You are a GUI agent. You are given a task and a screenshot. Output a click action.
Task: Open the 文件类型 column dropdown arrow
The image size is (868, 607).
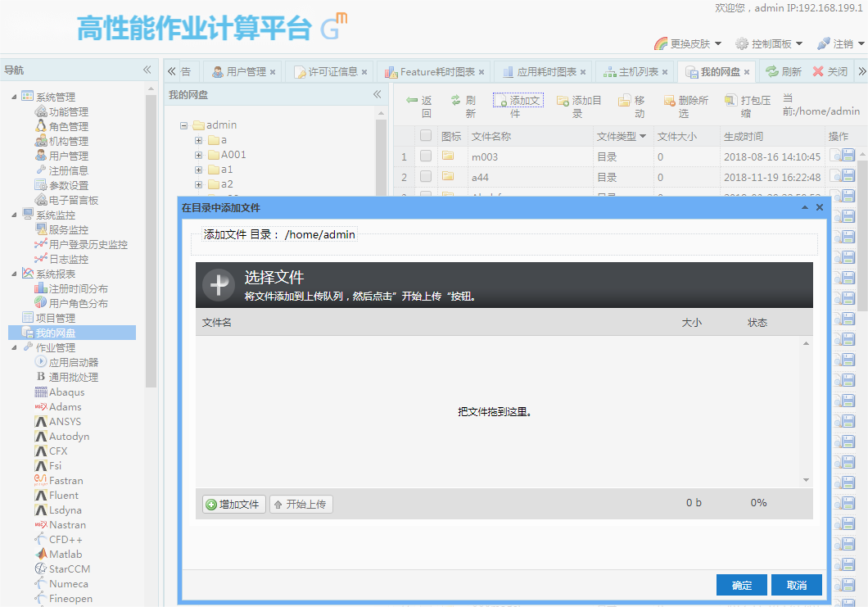click(643, 136)
